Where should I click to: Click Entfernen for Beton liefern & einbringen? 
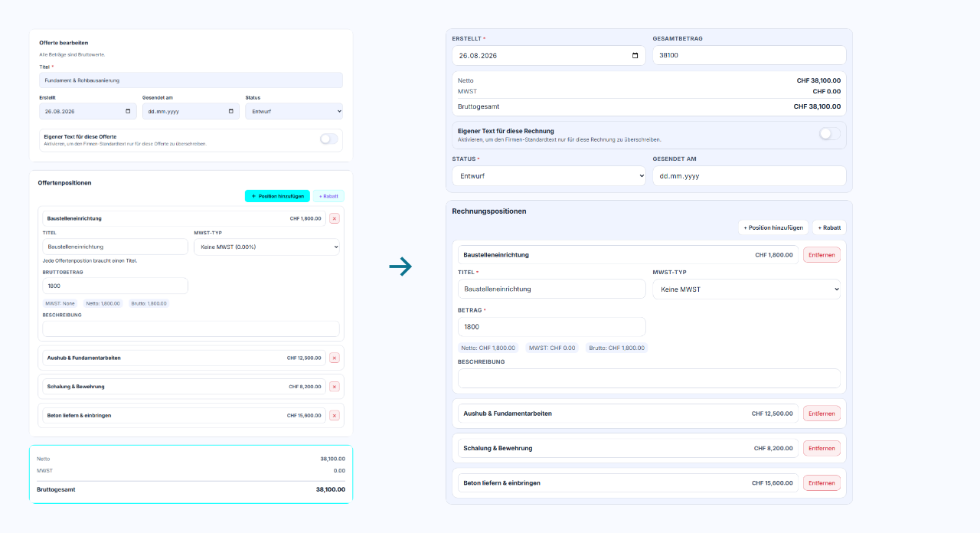(x=822, y=483)
